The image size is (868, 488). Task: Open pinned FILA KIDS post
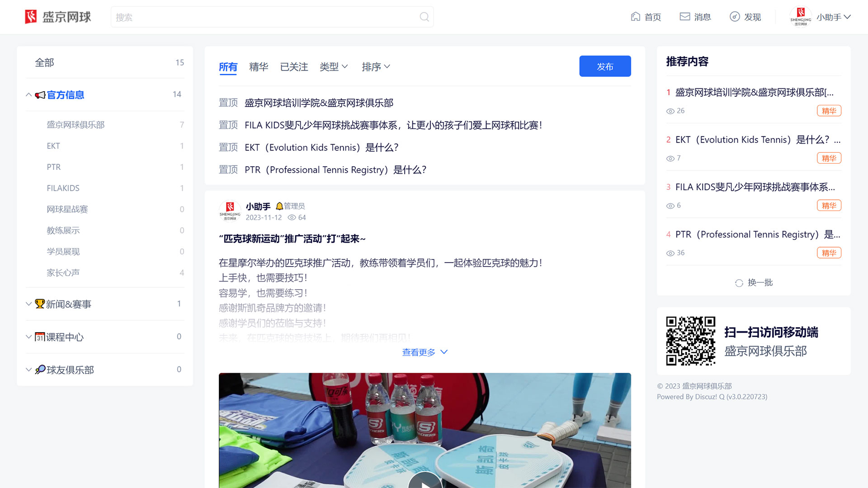[x=393, y=125]
